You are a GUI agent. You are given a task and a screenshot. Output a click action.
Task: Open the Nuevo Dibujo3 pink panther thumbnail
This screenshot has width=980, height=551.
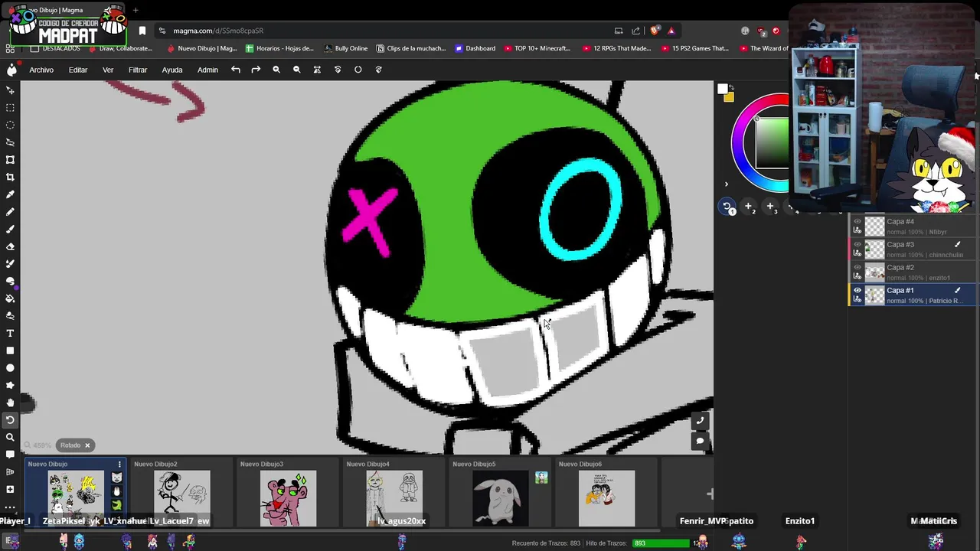point(288,499)
